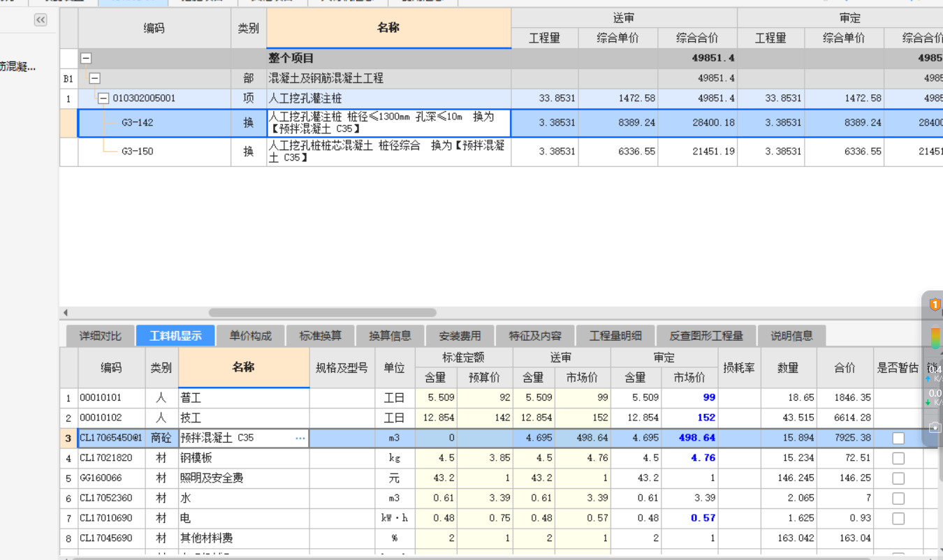The height and width of the screenshot is (560, 943).
Task: Click the blue 152 market price for 技工
Action: (x=689, y=418)
